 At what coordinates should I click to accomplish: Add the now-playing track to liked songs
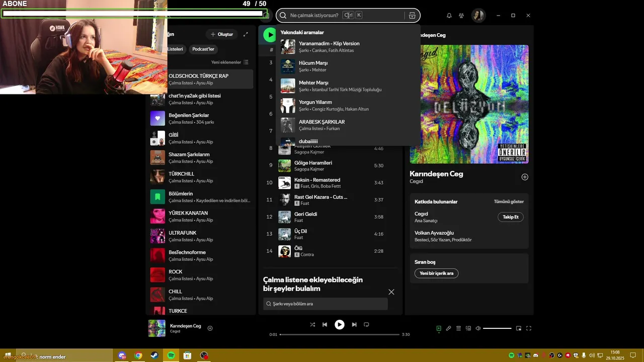[210, 328]
